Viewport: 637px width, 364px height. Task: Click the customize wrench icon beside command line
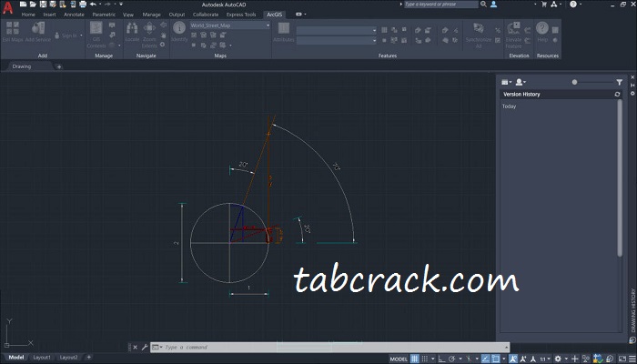coord(145,348)
